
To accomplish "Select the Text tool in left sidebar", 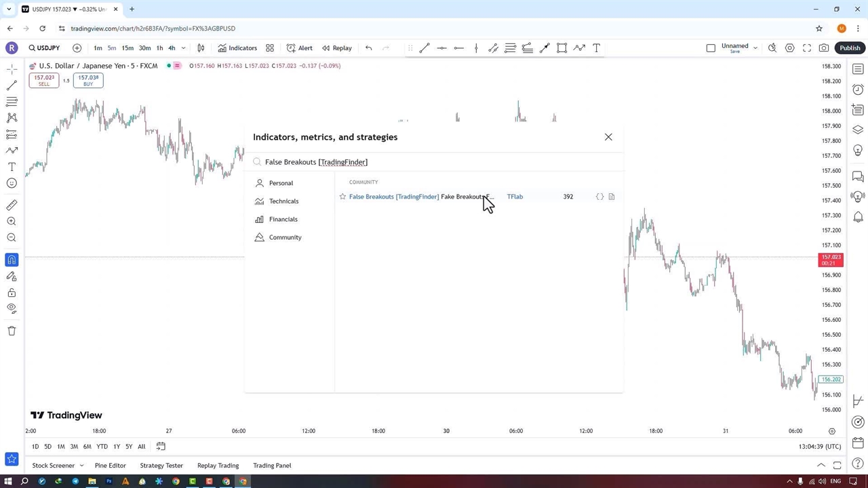I will pyautogui.click(x=12, y=167).
